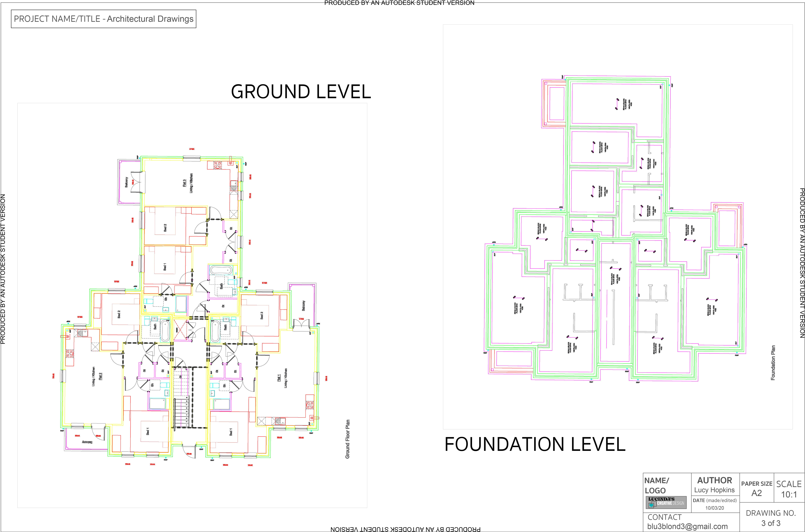Click the A2 paper size value
This screenshot has height=532, width=805.
tap(756, 493)
